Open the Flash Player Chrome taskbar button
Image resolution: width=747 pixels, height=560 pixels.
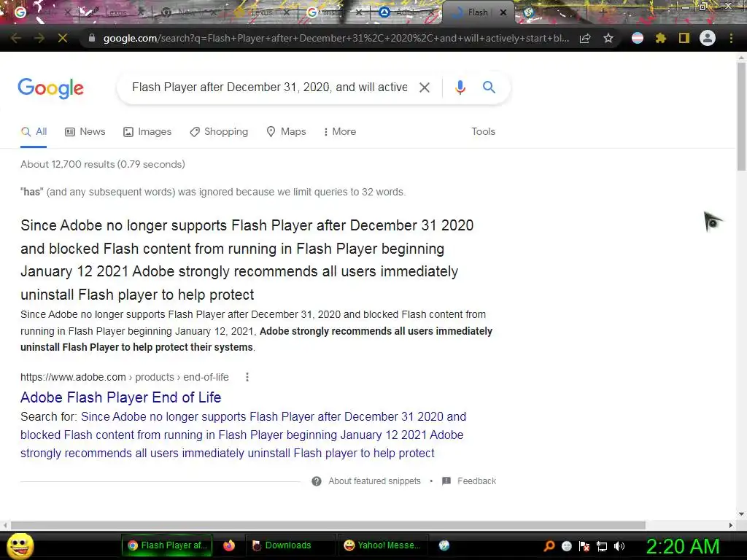click(167, 545)
